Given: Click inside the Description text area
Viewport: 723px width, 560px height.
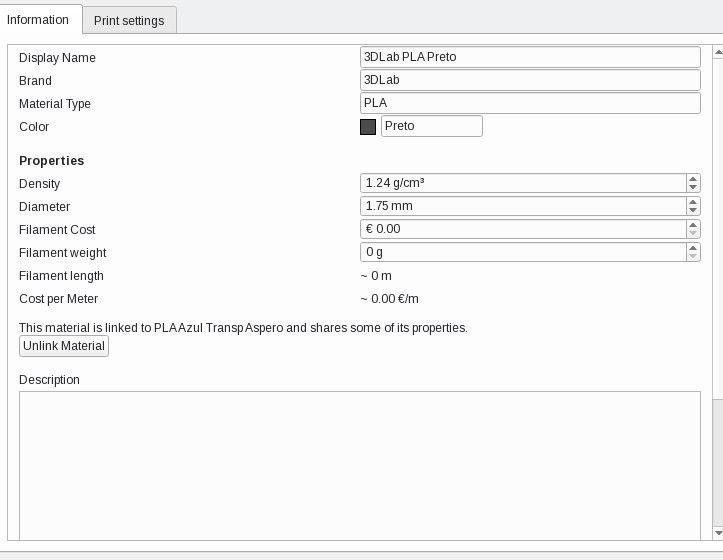Looking at the screenshot, I should pos(360,465).
